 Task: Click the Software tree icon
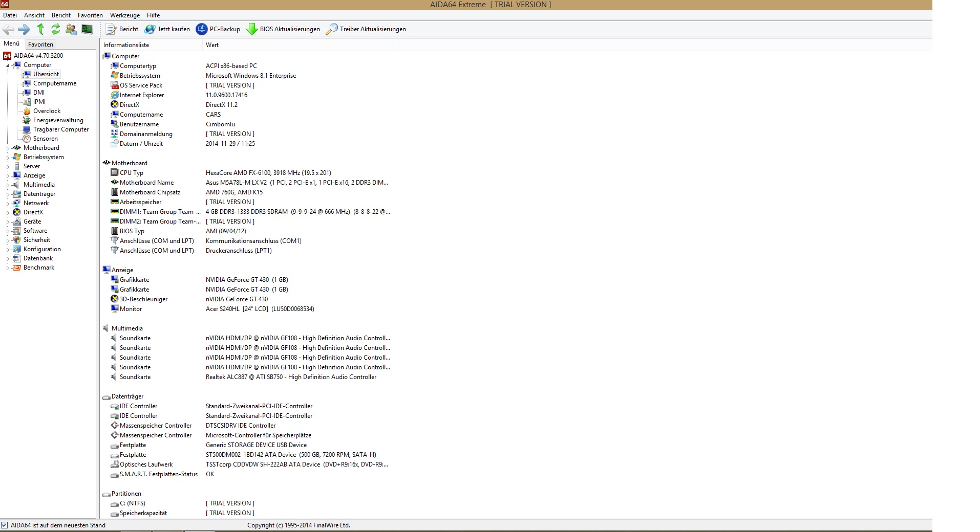point(17,231)
